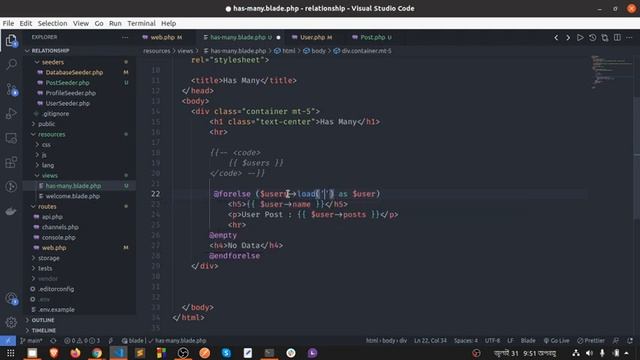Viewport: 640px width, 360px height.
Task: Open the file history timeline icon
Action: coord(592,38)
